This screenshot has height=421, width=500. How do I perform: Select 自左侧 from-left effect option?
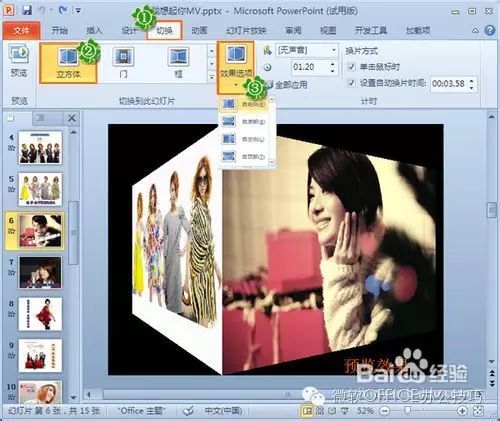pos(244,139)
